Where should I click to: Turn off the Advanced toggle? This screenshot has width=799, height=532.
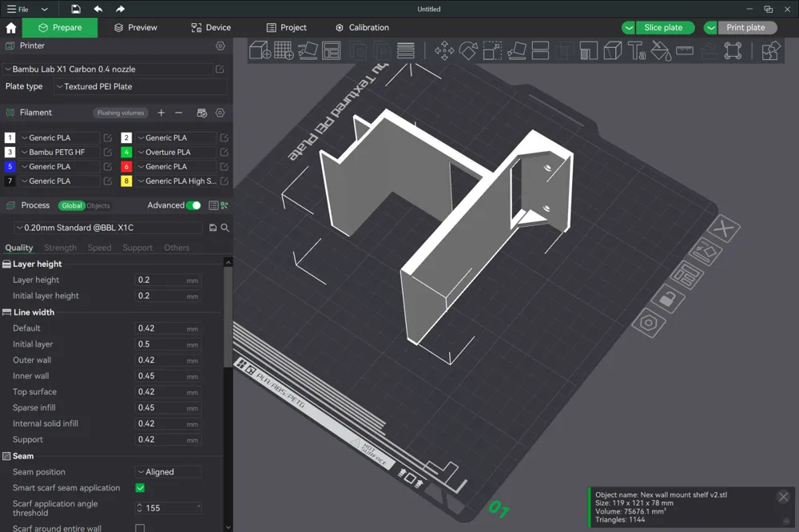pos(193,205)
